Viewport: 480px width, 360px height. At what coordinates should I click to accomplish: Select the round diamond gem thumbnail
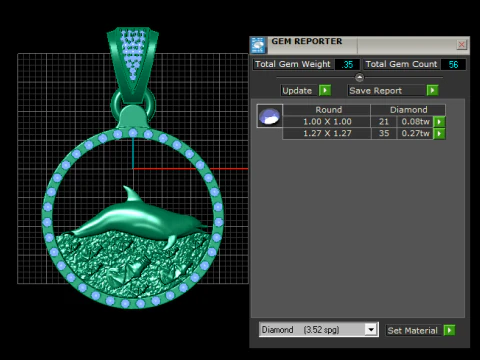click(270, 116)
